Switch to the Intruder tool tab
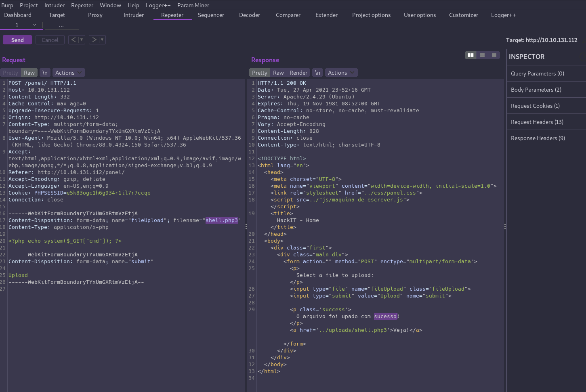 pos(134,15)
